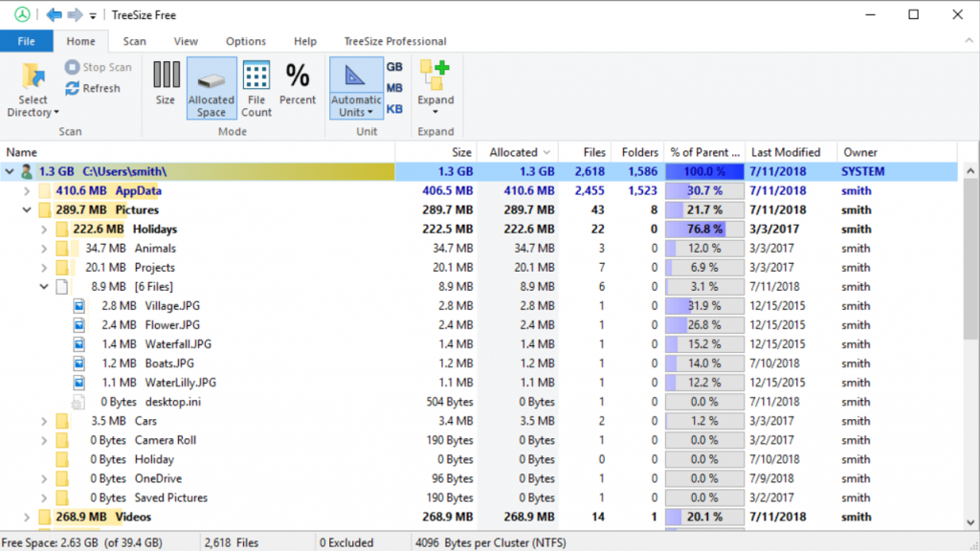This screenshot has width=980, height=551.
Task: Open the Select Directory tool
Action: [32, 86]
